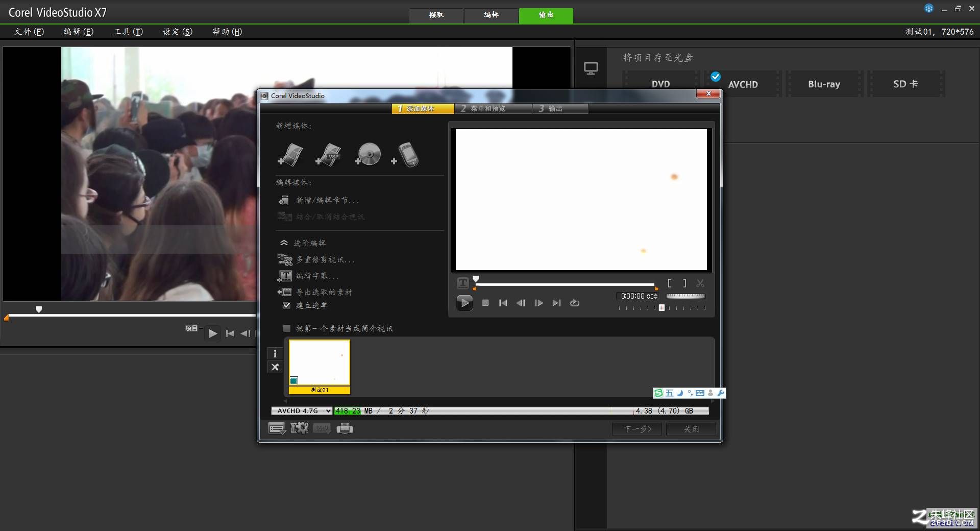Toggle the Sogou IME moon icon
Image resolution: width=980 pixels, height=531 pixels.
pyautogui.click(x=680, y=393)
